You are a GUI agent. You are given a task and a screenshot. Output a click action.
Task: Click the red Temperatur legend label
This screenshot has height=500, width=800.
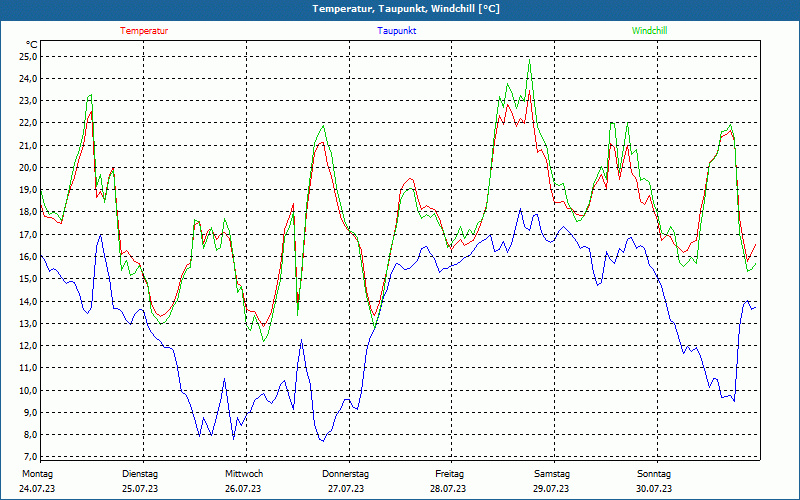coord(144,31)
